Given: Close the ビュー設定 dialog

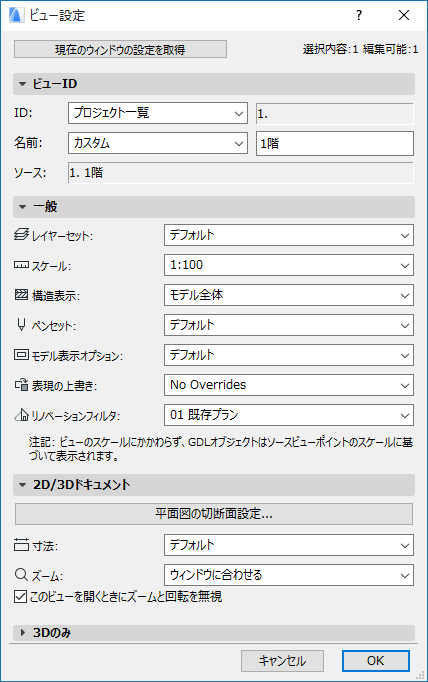Looking at the screenshot, I should pos(404,15).
